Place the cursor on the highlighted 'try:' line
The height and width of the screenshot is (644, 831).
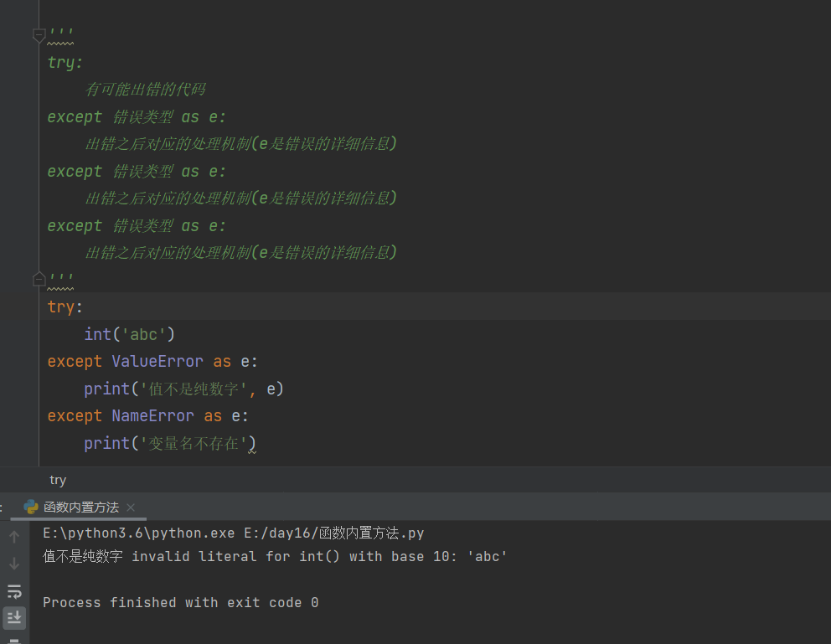point(65,307)
